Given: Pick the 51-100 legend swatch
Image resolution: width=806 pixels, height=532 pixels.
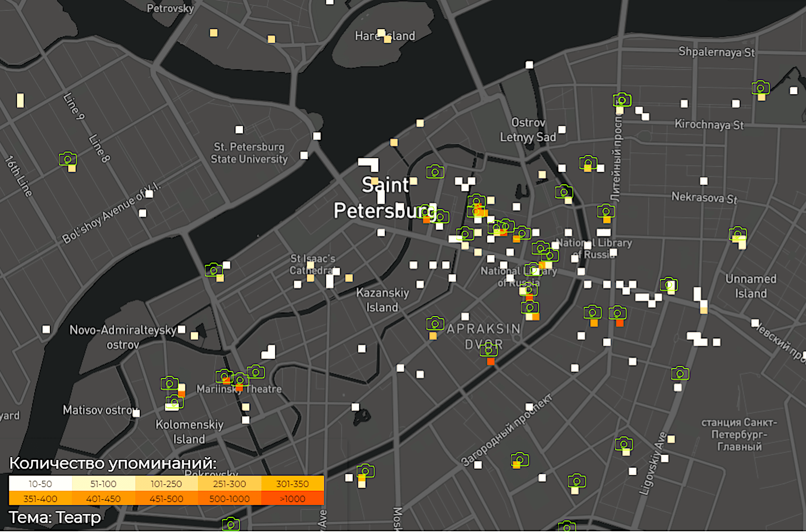Looking at the screenshot, I should [104, 484].
